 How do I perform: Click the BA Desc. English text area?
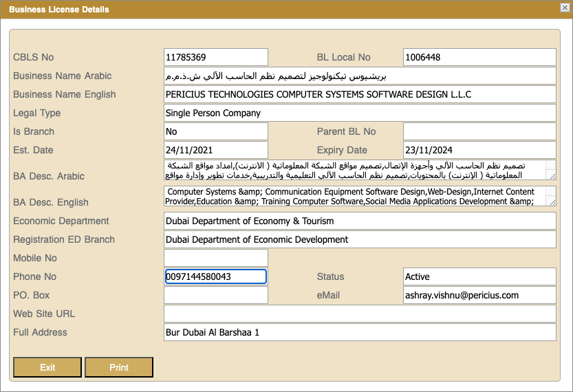[354, 196]
